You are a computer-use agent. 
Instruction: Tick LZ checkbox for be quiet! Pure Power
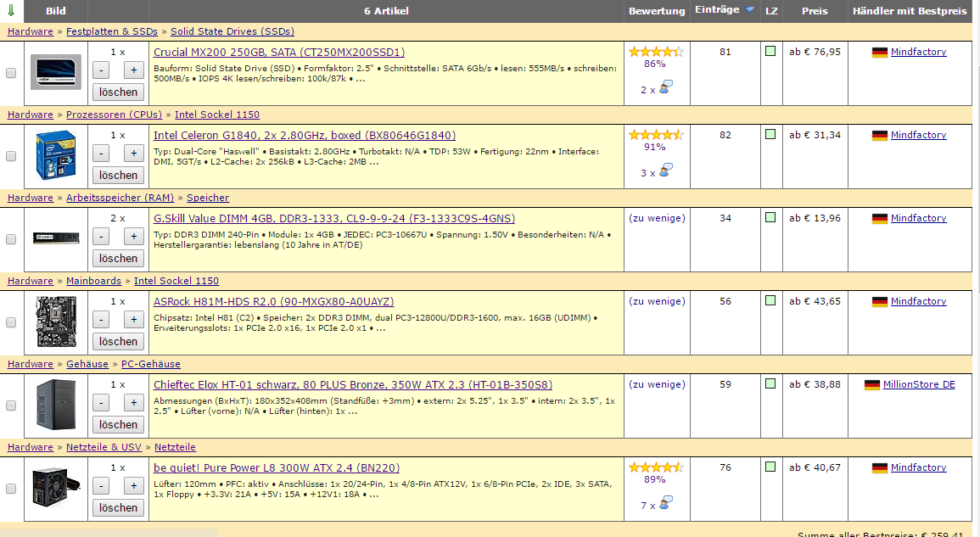point(770,467)
